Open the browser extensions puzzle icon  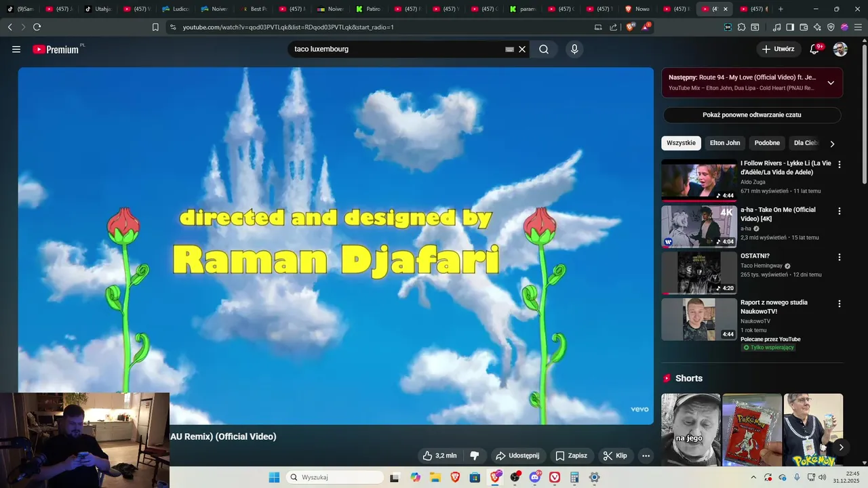(x=741, y=27)
